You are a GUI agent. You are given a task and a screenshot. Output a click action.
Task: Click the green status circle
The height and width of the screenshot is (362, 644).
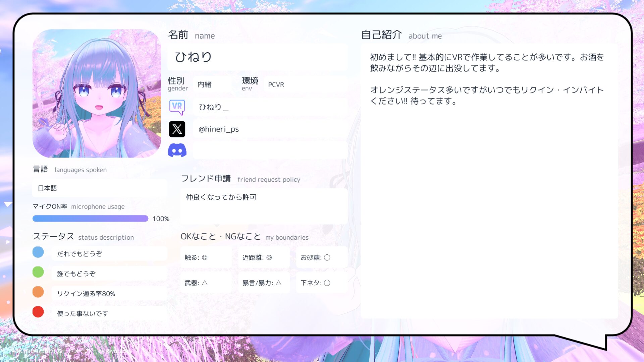(38, 272)
